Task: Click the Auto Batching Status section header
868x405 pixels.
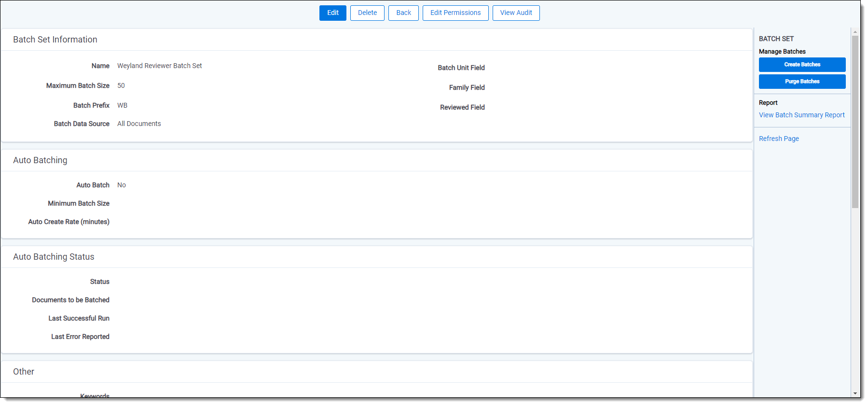Action: click(x=54, y=257)
